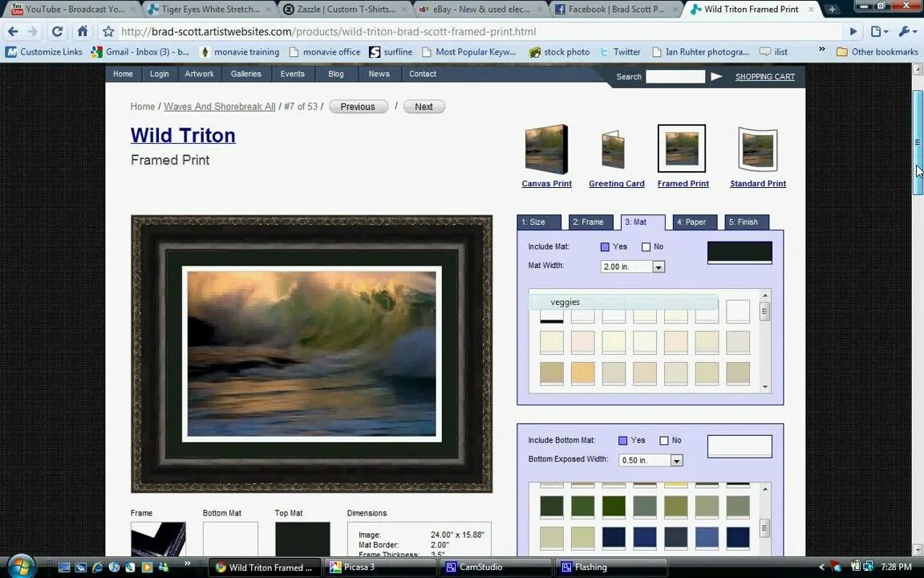The width and height of the screenshot is (924, 578).
Task: Open the Galleries menu item
Action: [245, 74]
